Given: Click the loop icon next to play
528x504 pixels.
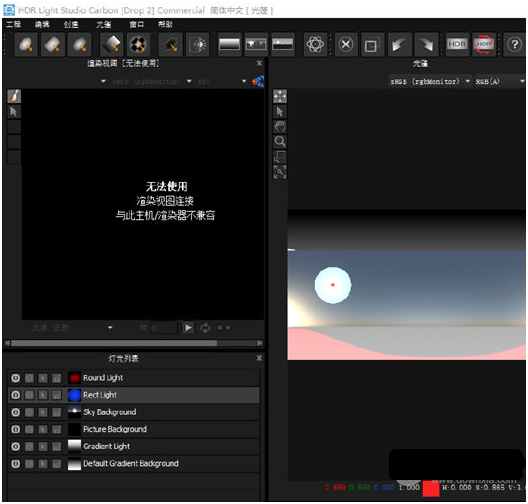Looking at the screenshot, I should [x=205, y=328].
